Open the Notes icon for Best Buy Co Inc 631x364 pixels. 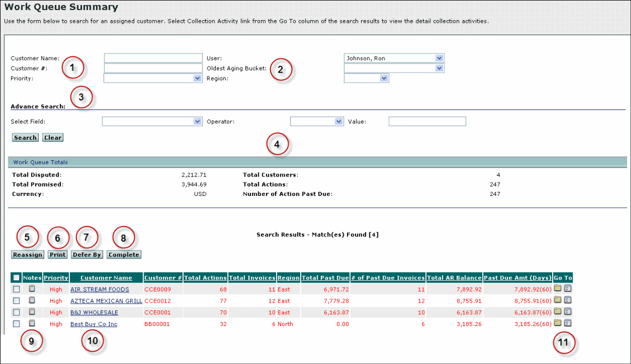(x=32, y=323)
